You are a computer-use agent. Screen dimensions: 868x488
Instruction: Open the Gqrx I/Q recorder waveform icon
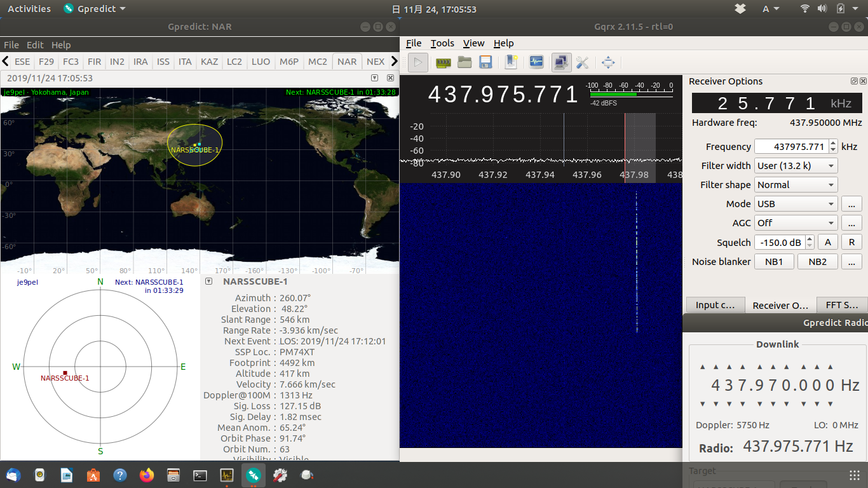coord(536,62)
